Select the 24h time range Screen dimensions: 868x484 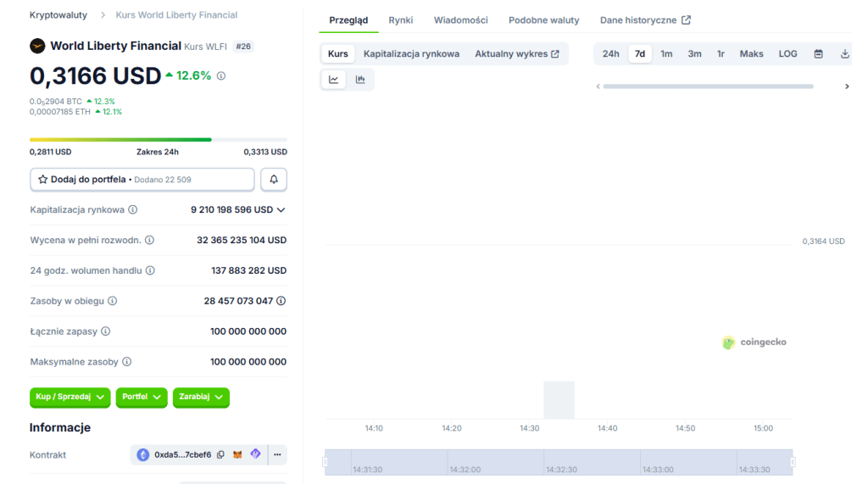coord(610,53)
